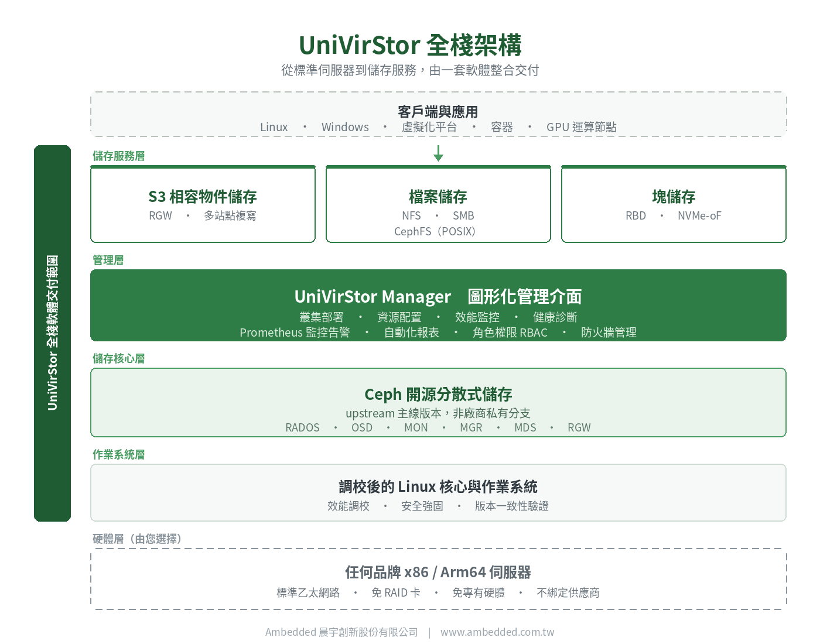820x644 pixels.
Task: Click the '免 RAID 卡' label
Action: [396, 592]
